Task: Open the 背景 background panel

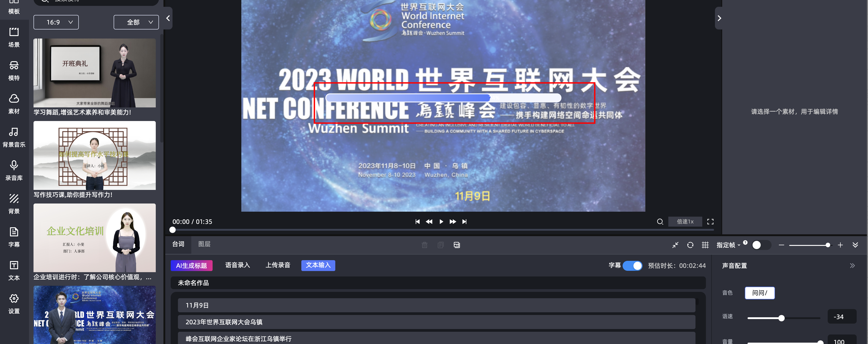Action: click(14, 204)
